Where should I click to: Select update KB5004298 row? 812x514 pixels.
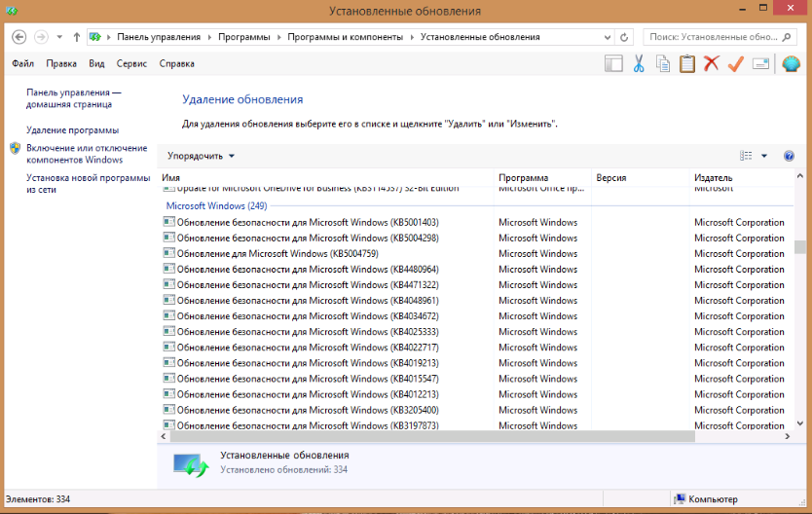[475, 239]
